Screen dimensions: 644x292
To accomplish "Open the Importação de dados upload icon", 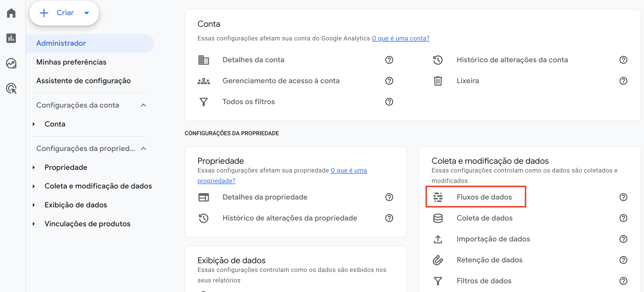I will [438, 239].
